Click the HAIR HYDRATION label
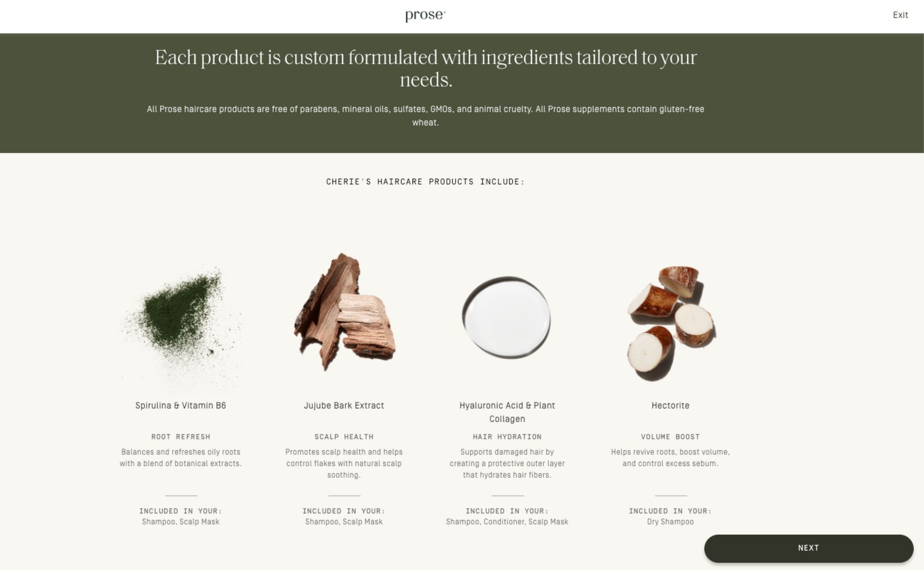This screenshot has width=924, height=570. (x=507, y=437)
